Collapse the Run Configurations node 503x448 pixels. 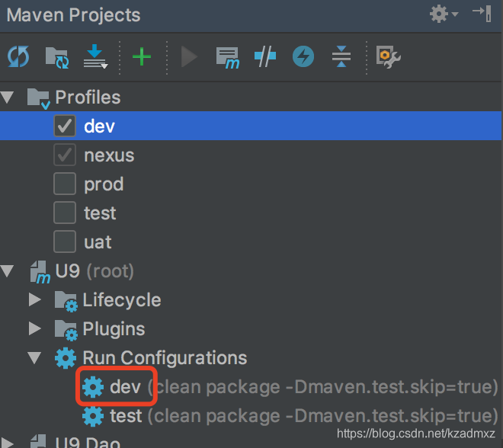34,358
